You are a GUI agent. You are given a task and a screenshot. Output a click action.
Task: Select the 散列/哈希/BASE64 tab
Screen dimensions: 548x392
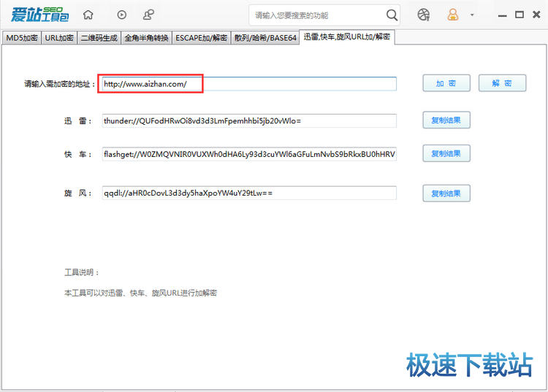coord(265,38)
